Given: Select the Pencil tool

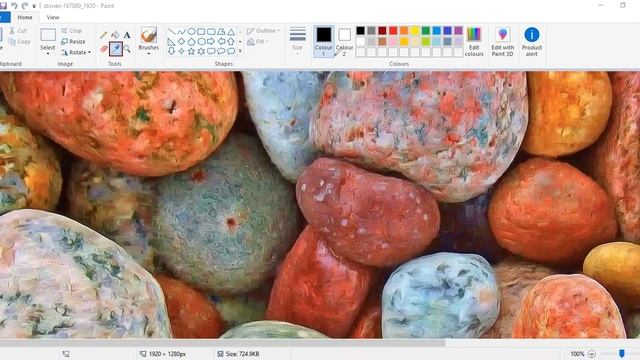Looking at the screenshot, I should point(104,36).
